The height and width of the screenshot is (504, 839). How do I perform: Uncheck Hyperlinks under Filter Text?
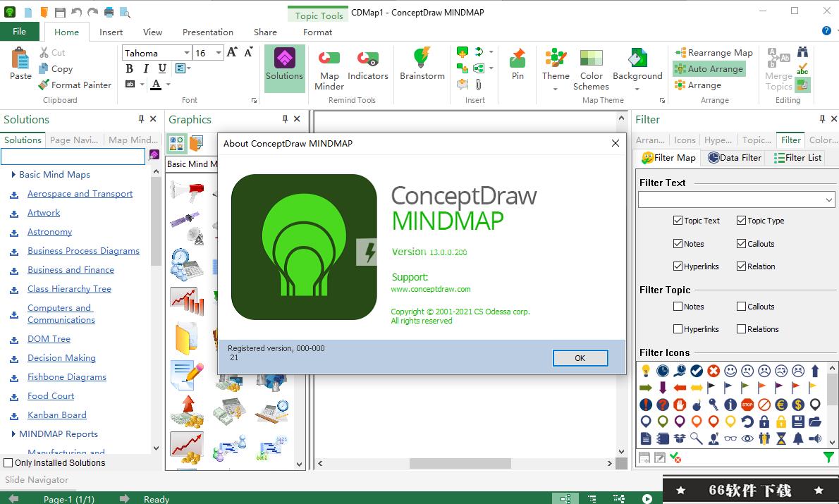click(678, 266)
